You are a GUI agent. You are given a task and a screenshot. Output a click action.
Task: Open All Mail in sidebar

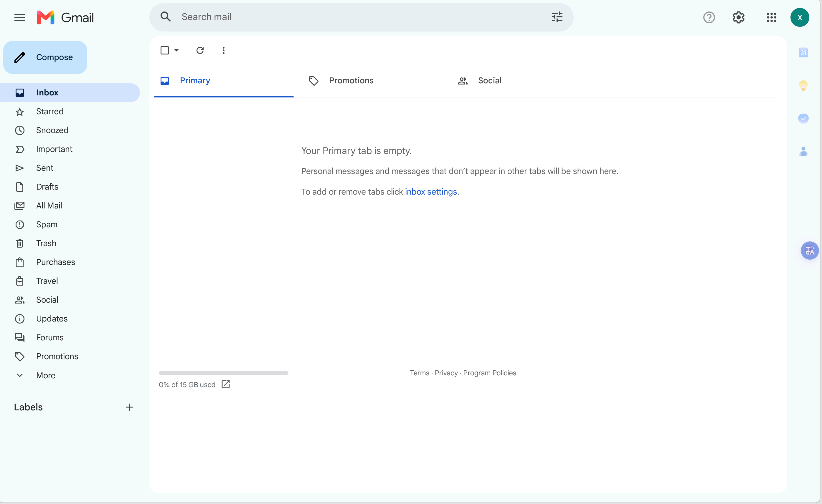tap(70, 206)
